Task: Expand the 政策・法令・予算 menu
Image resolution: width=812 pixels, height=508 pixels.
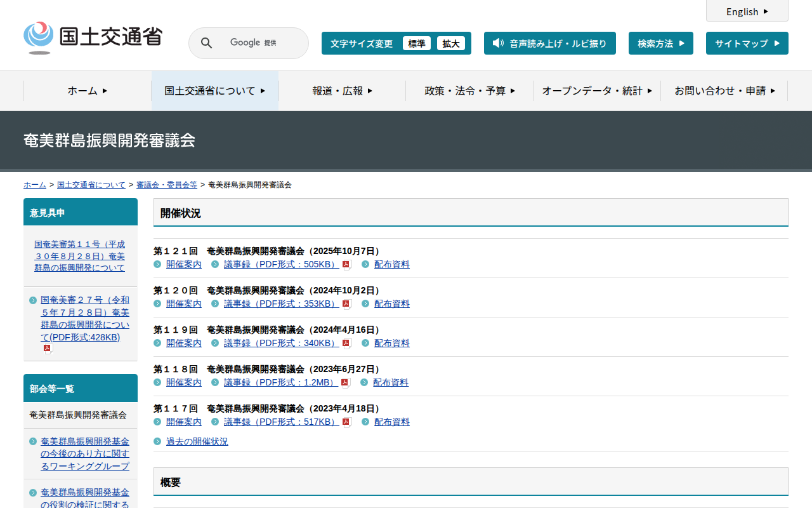Action: click(469, 91)
